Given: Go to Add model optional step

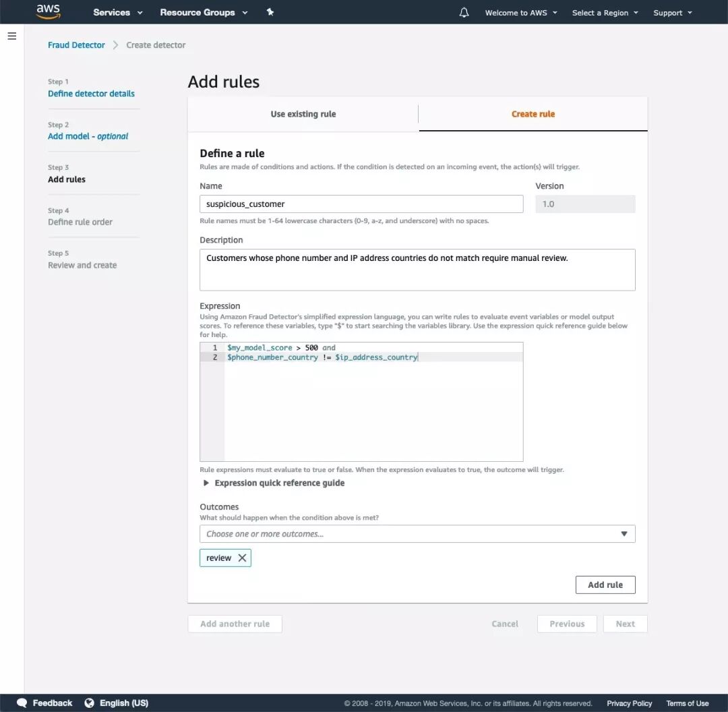Looking at the screenshot, I should point(88,136).
